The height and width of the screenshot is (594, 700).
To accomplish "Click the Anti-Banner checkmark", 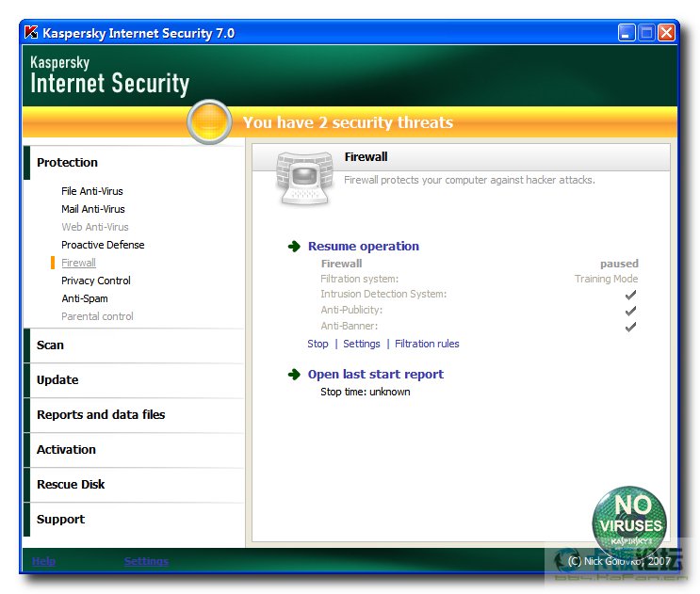I will pyautogui.click(x=630, y=327).
